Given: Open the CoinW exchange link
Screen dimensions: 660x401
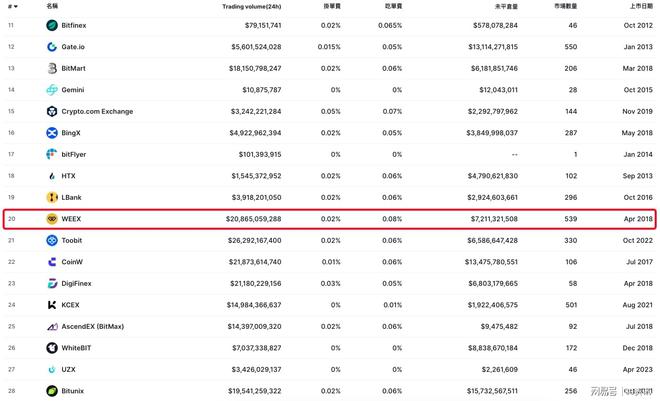Looking at the screenshot, I should 72,262.
